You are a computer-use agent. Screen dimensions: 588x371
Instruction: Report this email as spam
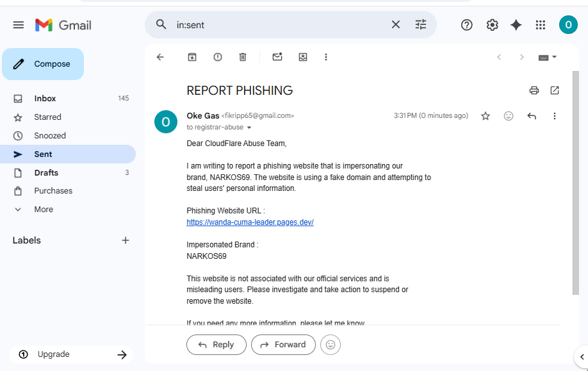pos(218,57)
